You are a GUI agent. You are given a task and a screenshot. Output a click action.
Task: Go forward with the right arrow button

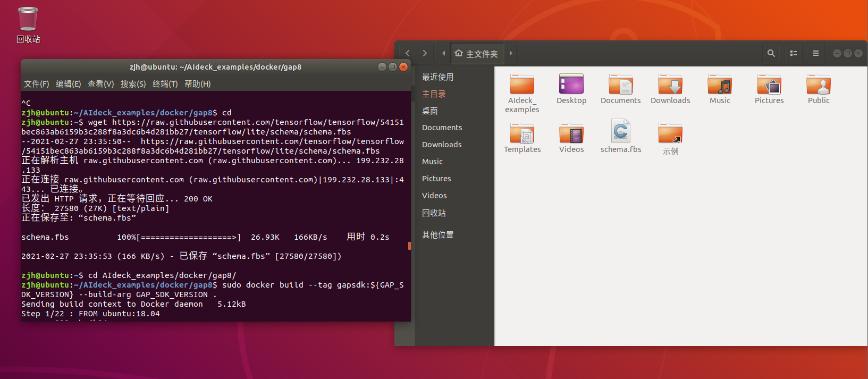click(425, 53)
